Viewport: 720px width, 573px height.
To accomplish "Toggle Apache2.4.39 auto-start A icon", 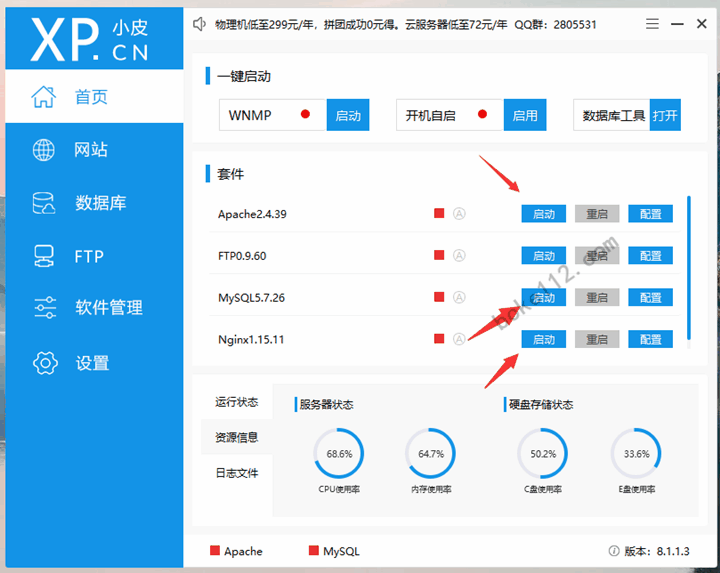I will click(459, 213).
